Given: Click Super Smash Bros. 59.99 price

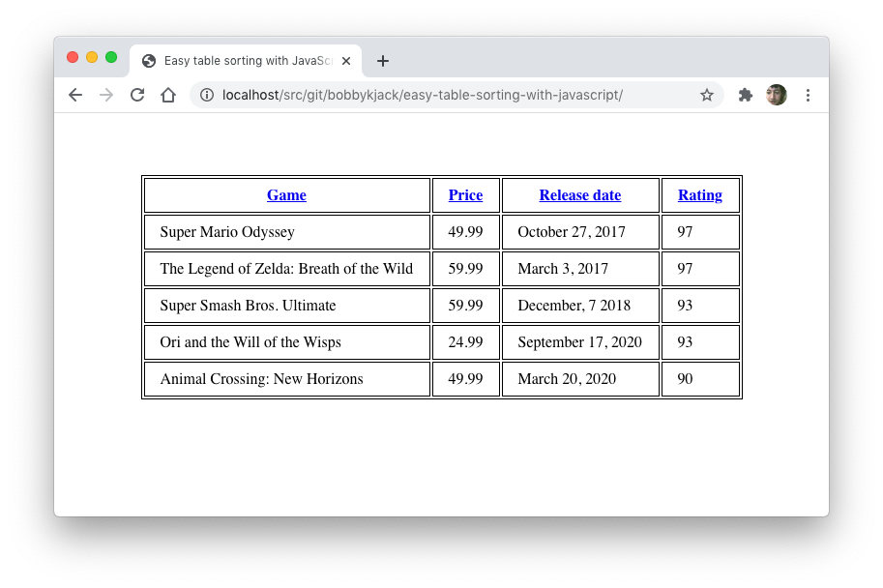Looking at the screenshot, I should [x=466, y=306].
